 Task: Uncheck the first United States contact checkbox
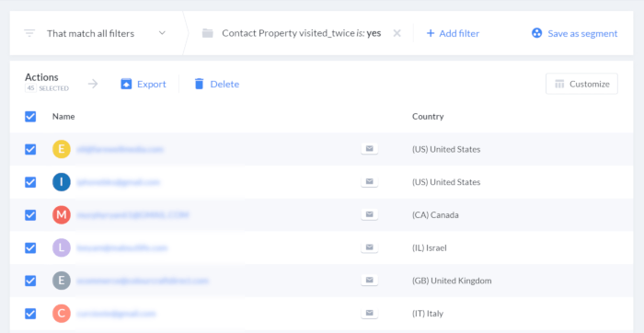coord(30,149)
